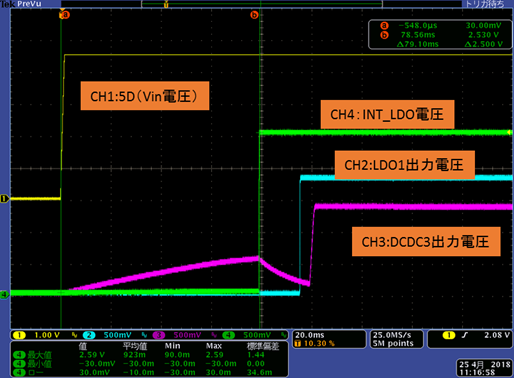
Task: Click the date and time display
Action: coord(484,368)
